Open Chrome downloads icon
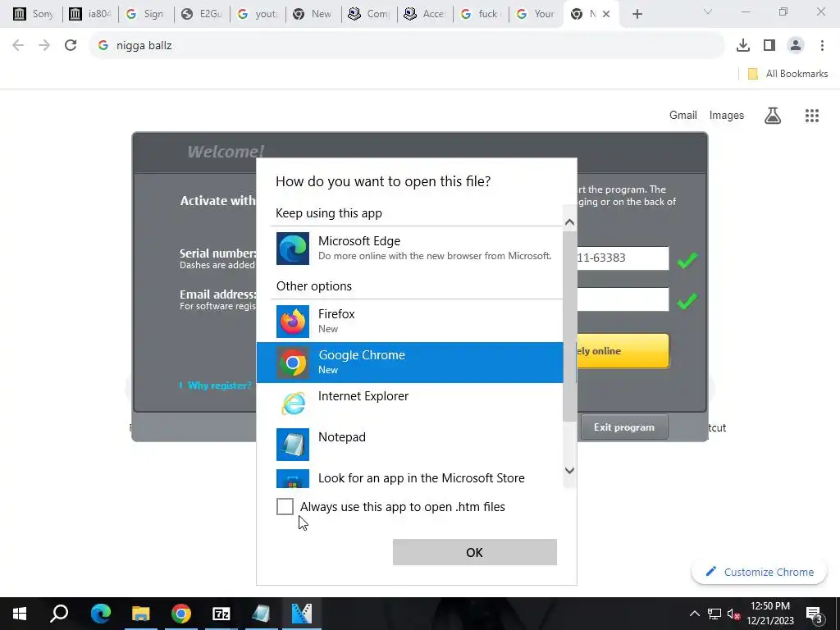The image size is (840, 630). tap(743, 45)
